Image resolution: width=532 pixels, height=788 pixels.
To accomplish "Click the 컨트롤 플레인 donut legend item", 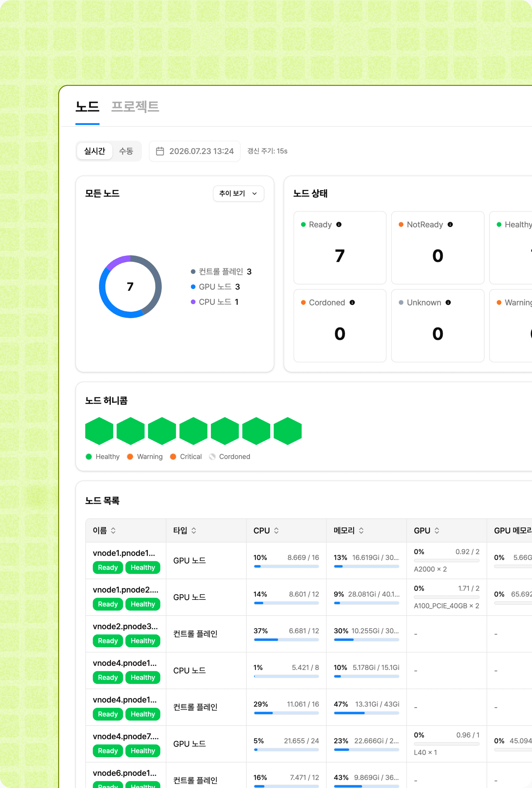I will tap(221, 272).
